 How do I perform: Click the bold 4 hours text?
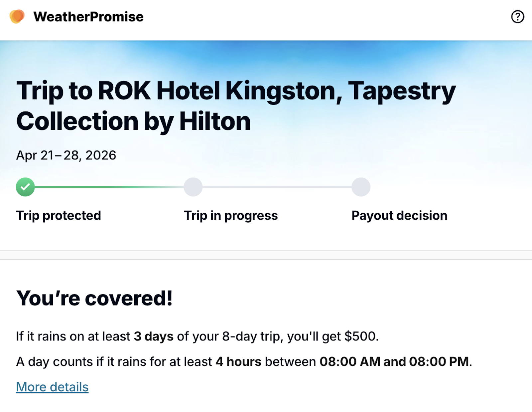(x=238, y=362)
